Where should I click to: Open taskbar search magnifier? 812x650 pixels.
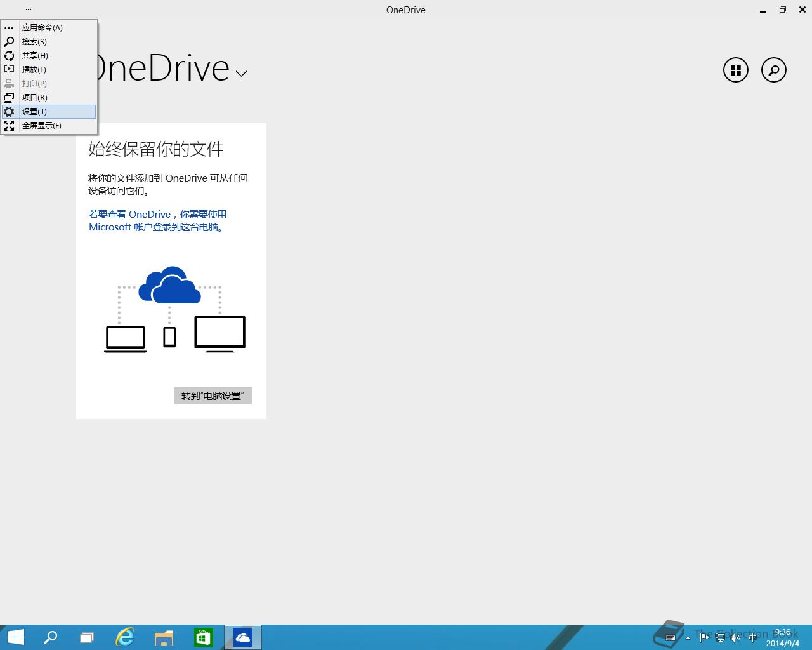(x=50, y=637)
